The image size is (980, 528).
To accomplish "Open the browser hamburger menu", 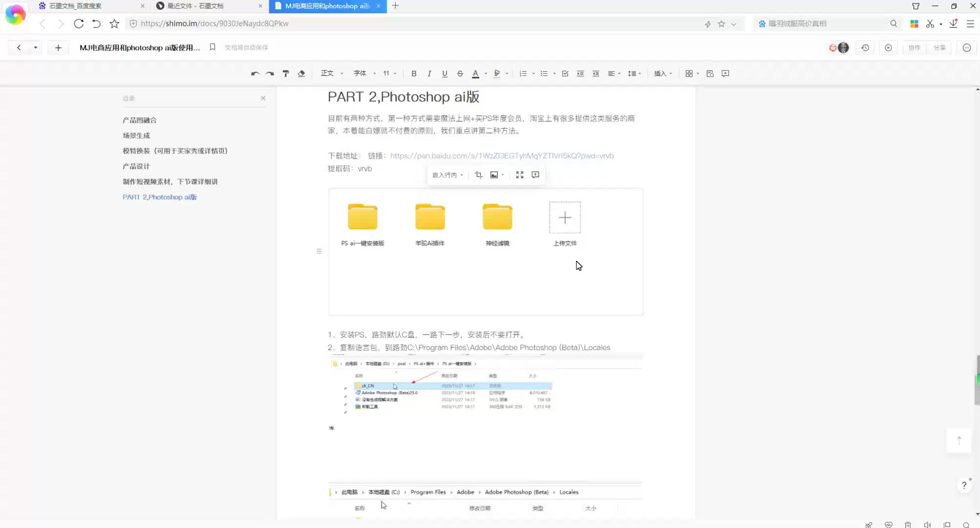I will (x=971, y=23).
